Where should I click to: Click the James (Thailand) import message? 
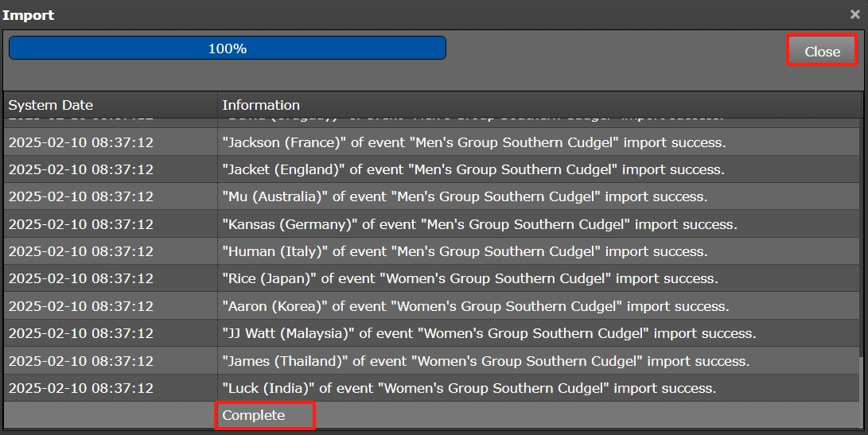(485, 361)
